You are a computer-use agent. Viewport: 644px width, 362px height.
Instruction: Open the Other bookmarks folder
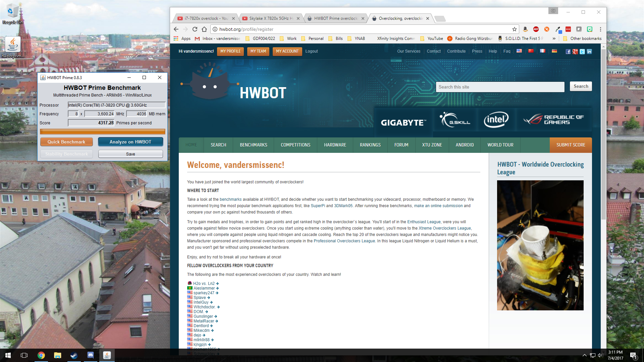tap(582, 39)
